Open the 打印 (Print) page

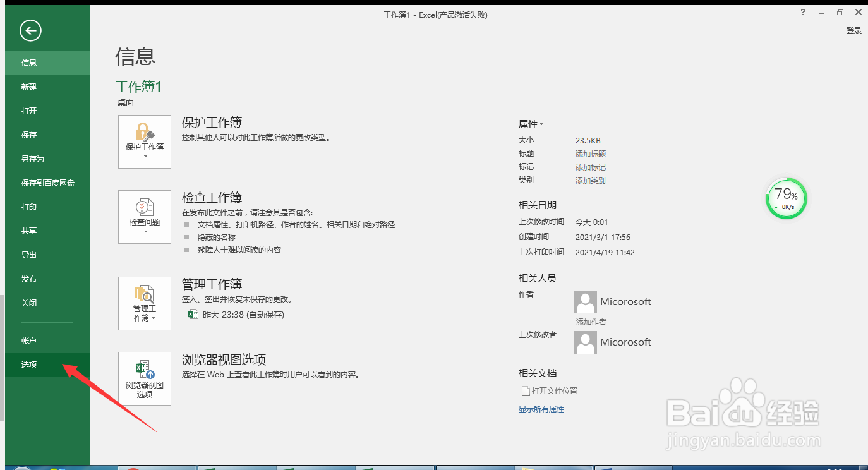click(x=47, y=207)
